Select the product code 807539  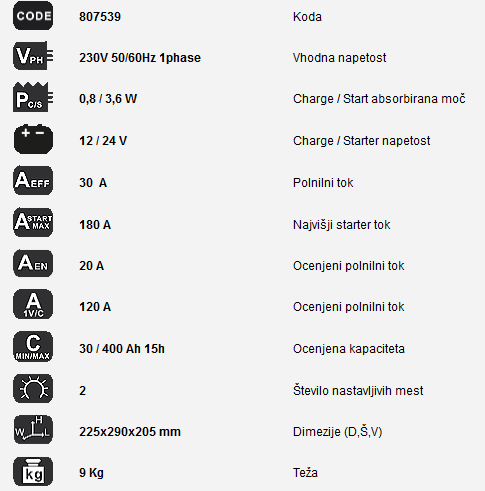[100, 17]
